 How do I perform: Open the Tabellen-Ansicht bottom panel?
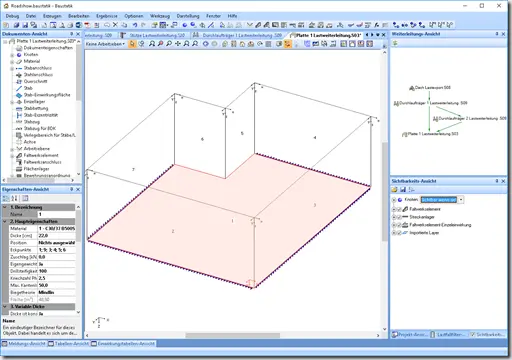pyautogui.click(x=68, y=343)
